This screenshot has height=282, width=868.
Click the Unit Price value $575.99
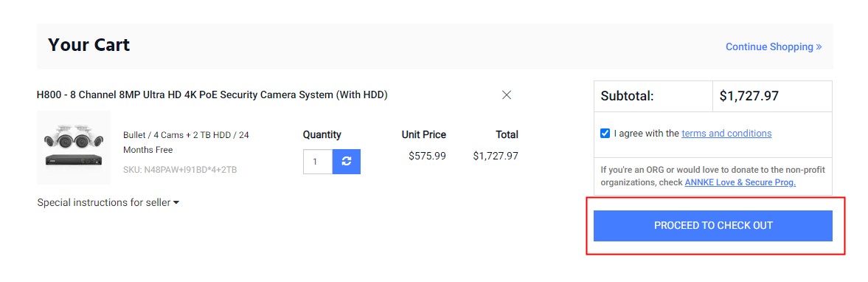tap(427, 156)
